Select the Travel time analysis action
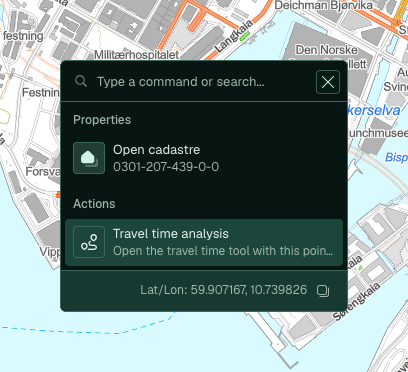 204,242
